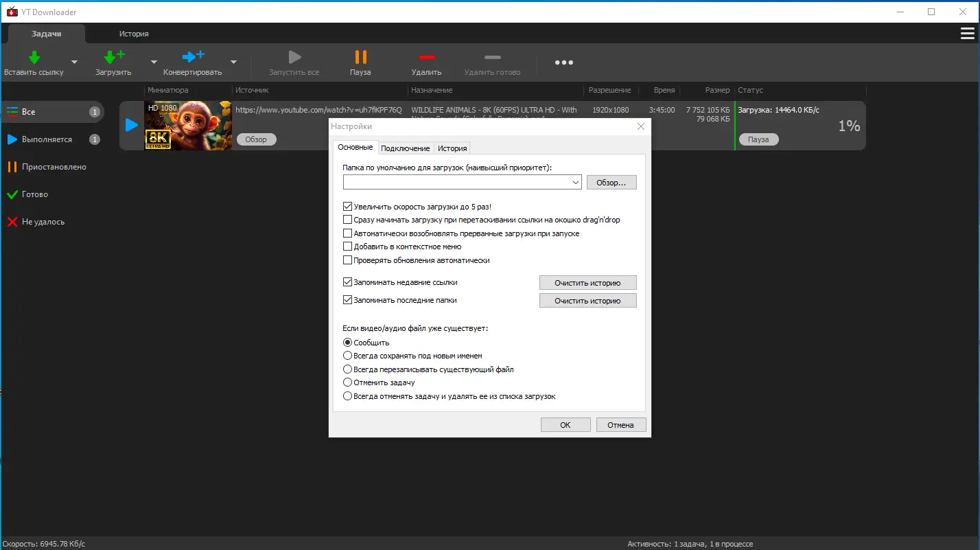Click the Активность: 1 задача status text
Viewport: 980px width, 550px height.
(x=690, y=544)
